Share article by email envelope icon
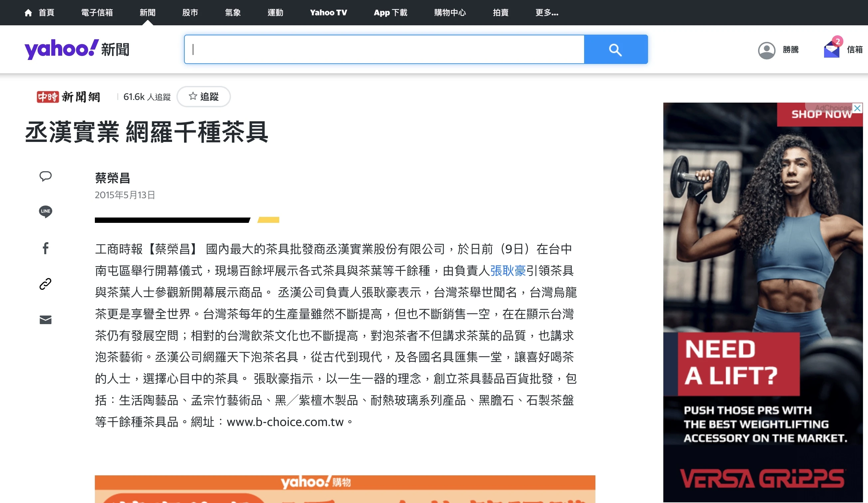The width and height of the screenshot is (868, 503). pyautogui.click(x=46, y=320)
